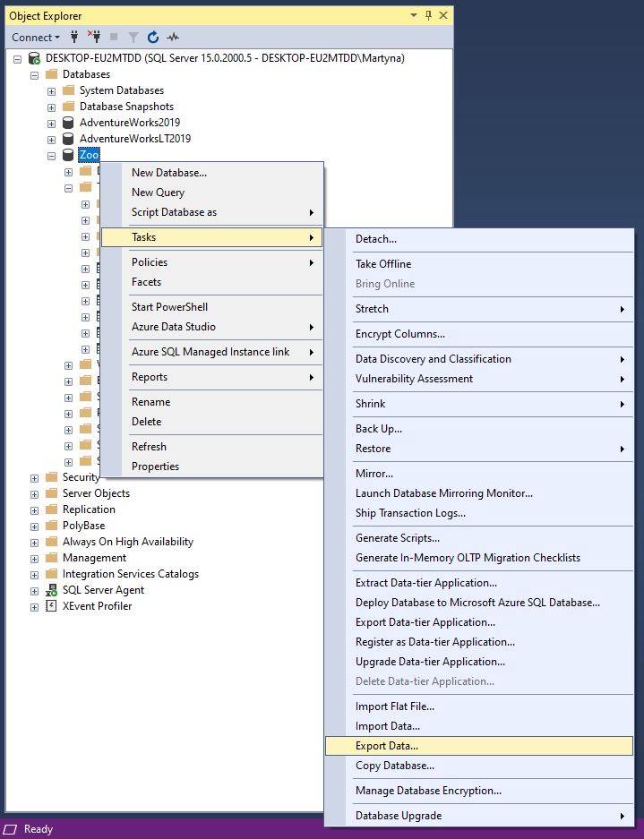Click the Stop square icon in toolbar
The height and width of the screenshot is (839, 644).
point(114,37)
